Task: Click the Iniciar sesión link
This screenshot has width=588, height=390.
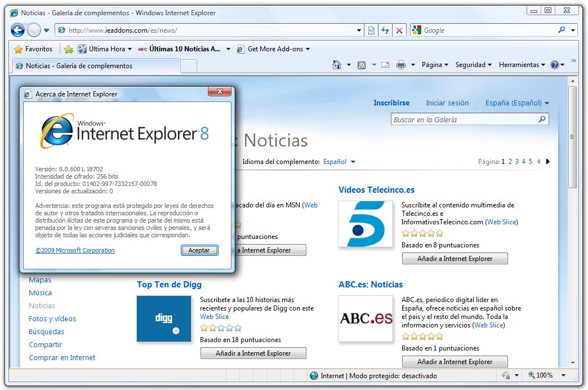Action: 447,103
